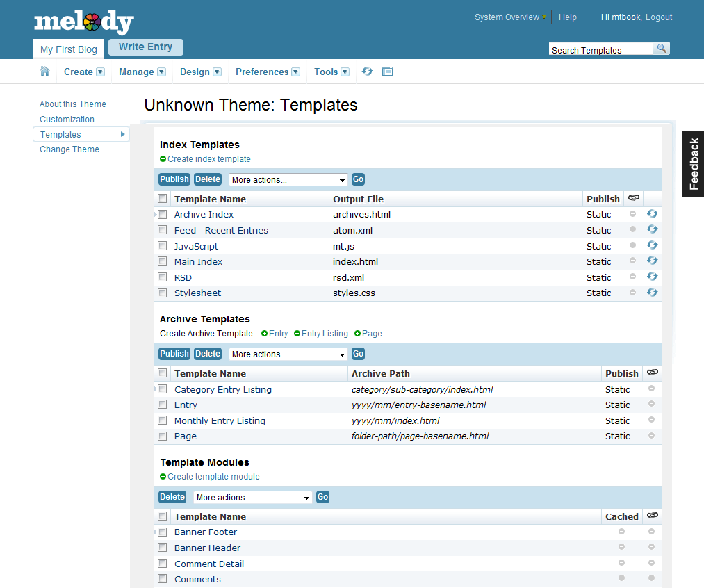The image size is (704, 588).
Task: Check the Category Entry Listing checkbox
Action: tap(163, 389)
